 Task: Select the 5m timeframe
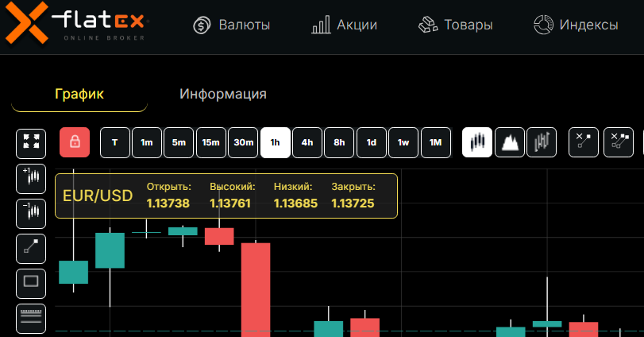(x=179, y=142)
